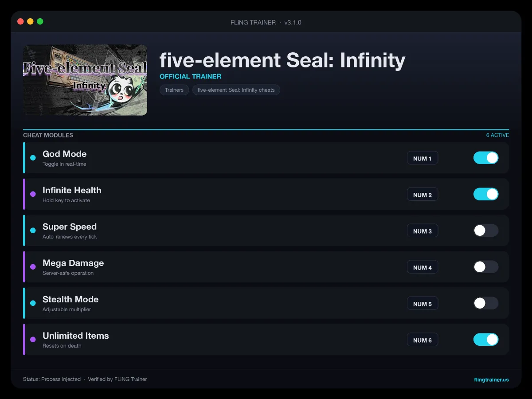Click the cyan dot next to Super Speed
This screenshot has height=399, width=532.
click(33, 231)
